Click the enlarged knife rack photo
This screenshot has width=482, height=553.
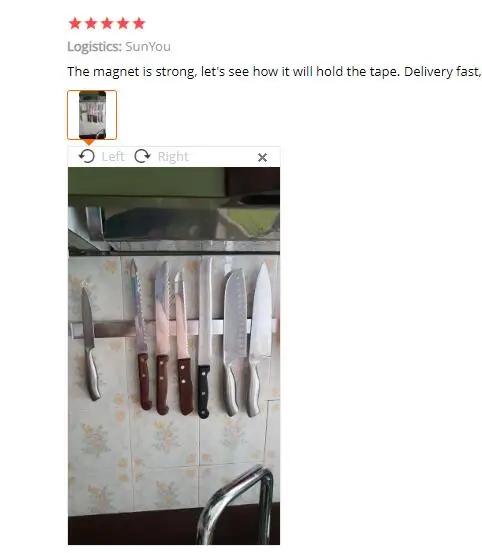coord(174,356)
